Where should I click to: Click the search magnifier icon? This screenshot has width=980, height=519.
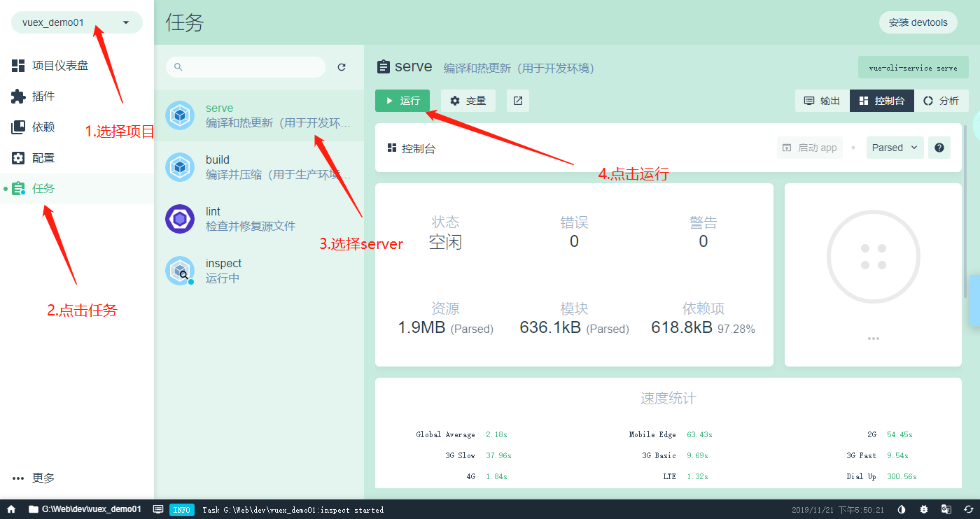(x=178, y=67)
